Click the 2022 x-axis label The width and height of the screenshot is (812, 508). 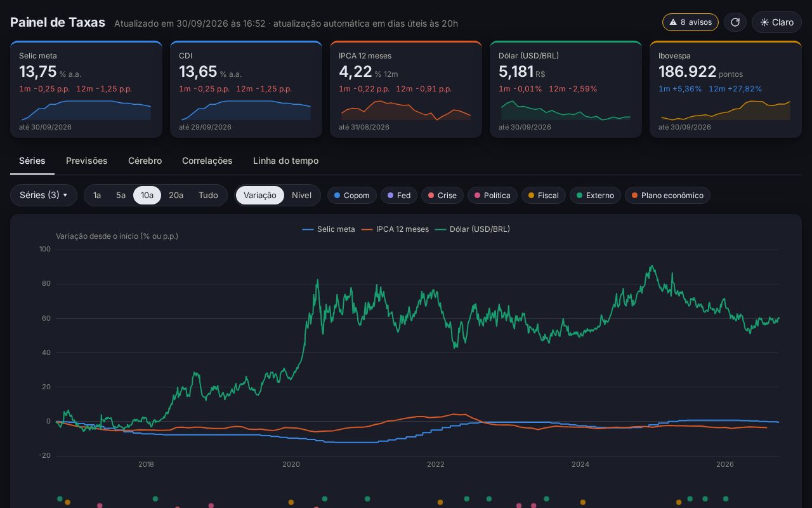[436, 464]
